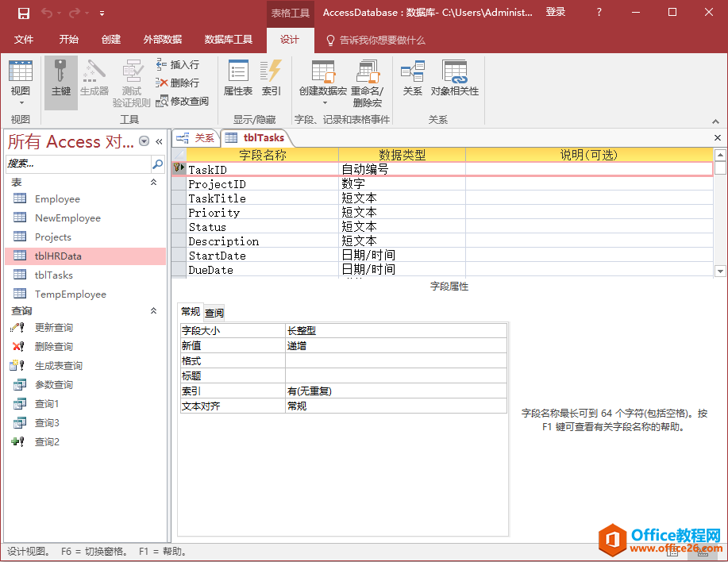Expand the dropdown arrow under 视图
The width and height of the screenshot is (728, 562).
click(x=21, y=102)
